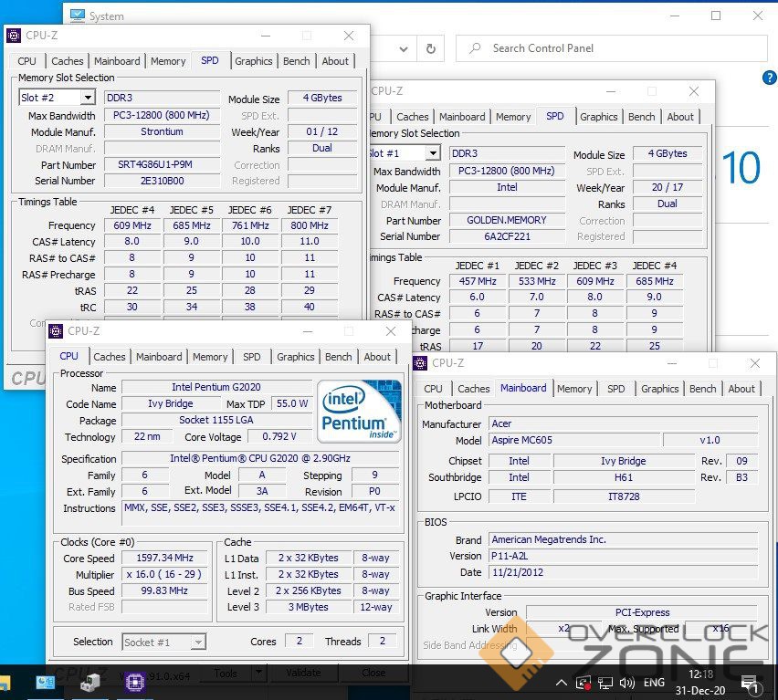Expand the Control Panel address bar history dropdown
The image size is (778, 700).
(405, 48)
